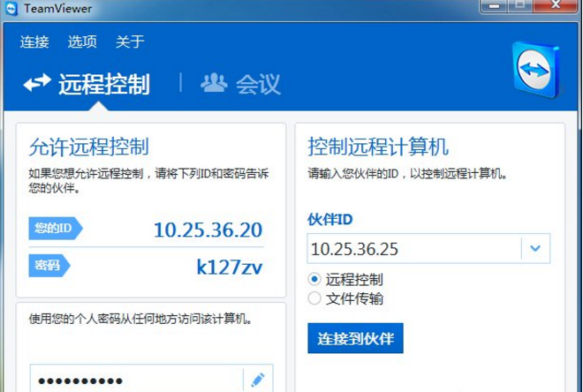Click the 密码 label tag
This screenshot has width=583, height=392.
click(49, 265)
